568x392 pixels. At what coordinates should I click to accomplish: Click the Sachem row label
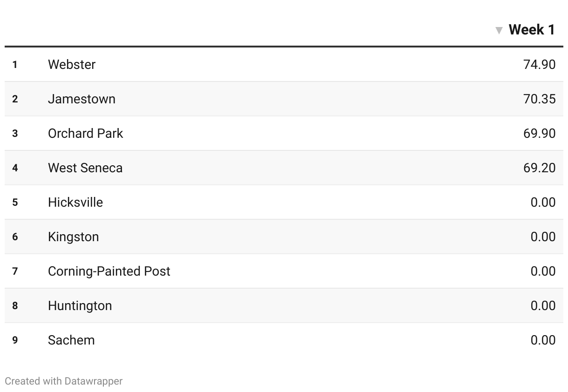[71, 340]
